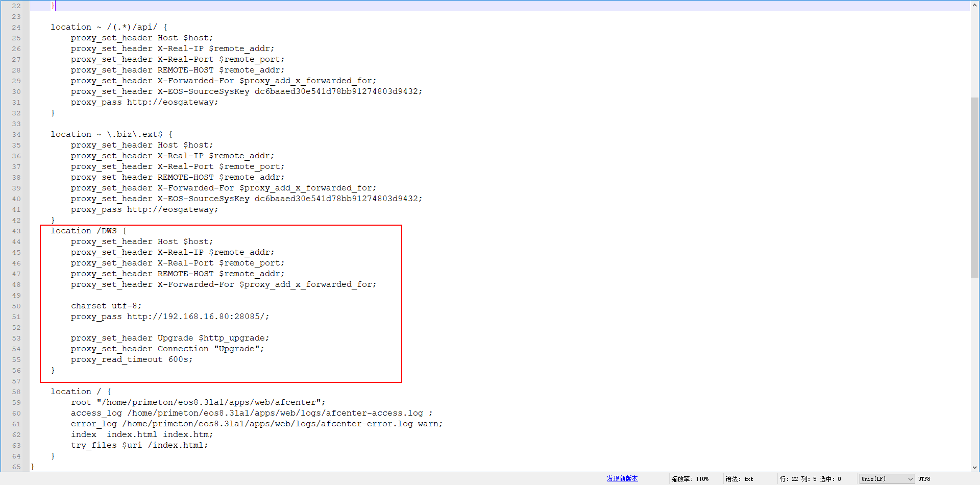
Task: Click the 'location /DWS' text
Action: (x=88, y=231)
